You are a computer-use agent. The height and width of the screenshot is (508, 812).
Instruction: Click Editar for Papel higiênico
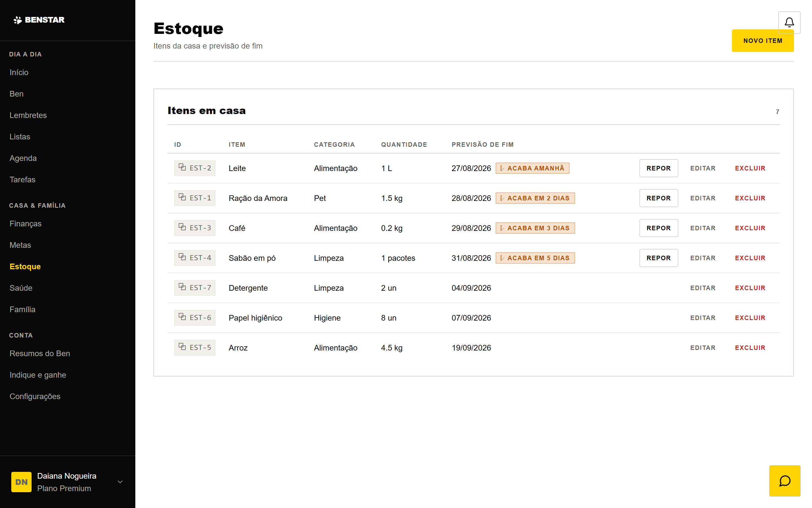[x=703, y=317]
